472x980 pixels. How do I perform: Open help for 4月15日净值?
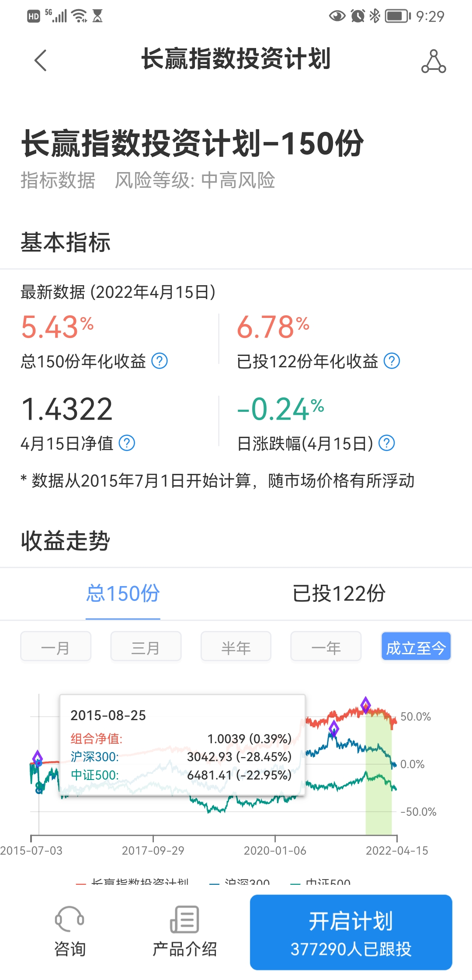tap(127, 443)
